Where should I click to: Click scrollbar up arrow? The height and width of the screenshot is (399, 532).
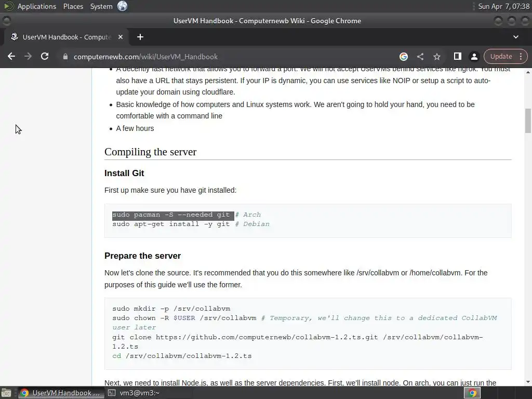[x=528, y=72]
